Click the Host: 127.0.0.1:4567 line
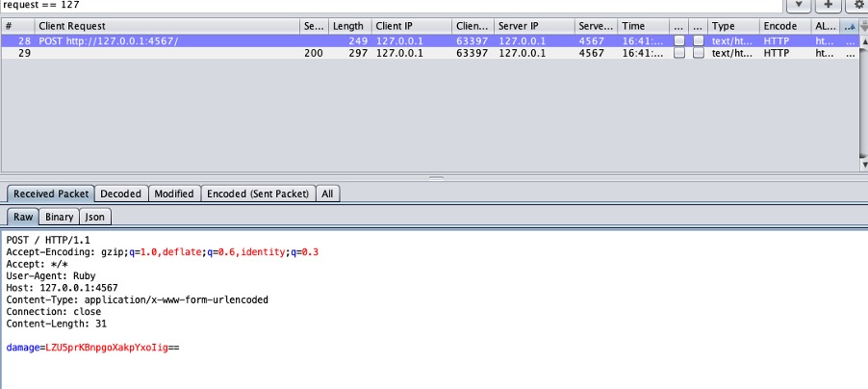The height and width of the screenshot is (389, 868). [62, 288]
